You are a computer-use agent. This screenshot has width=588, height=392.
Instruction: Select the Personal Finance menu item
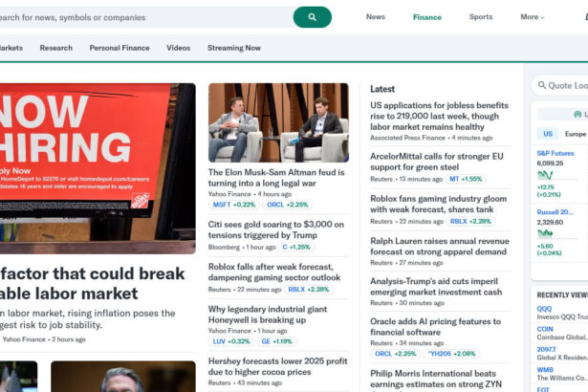coord(120,48)
